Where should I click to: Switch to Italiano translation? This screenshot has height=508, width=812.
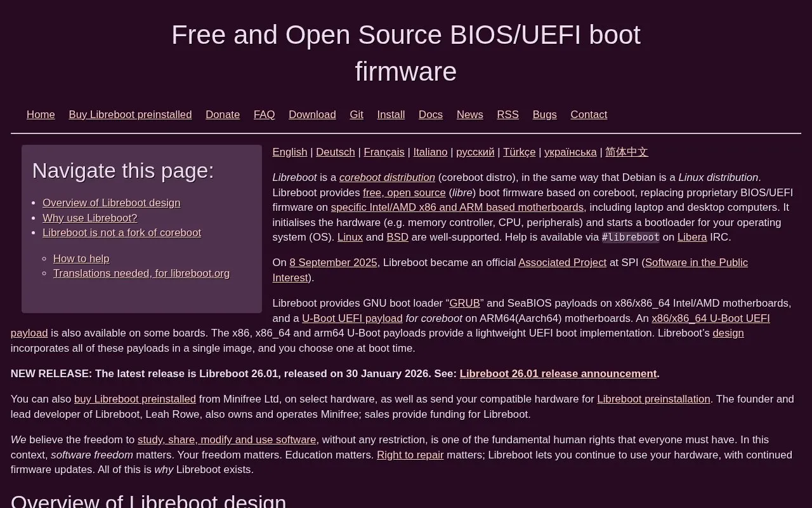[x=430, y=152]
